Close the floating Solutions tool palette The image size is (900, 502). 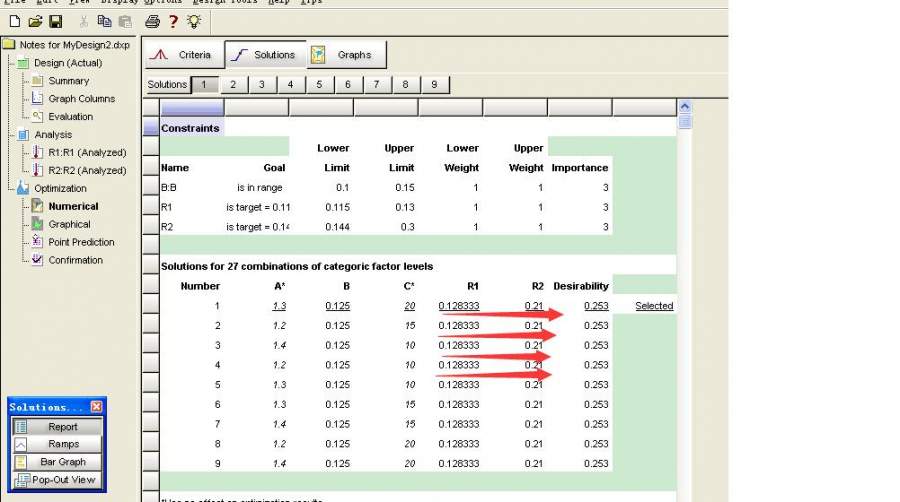click(x=96, y=407)
